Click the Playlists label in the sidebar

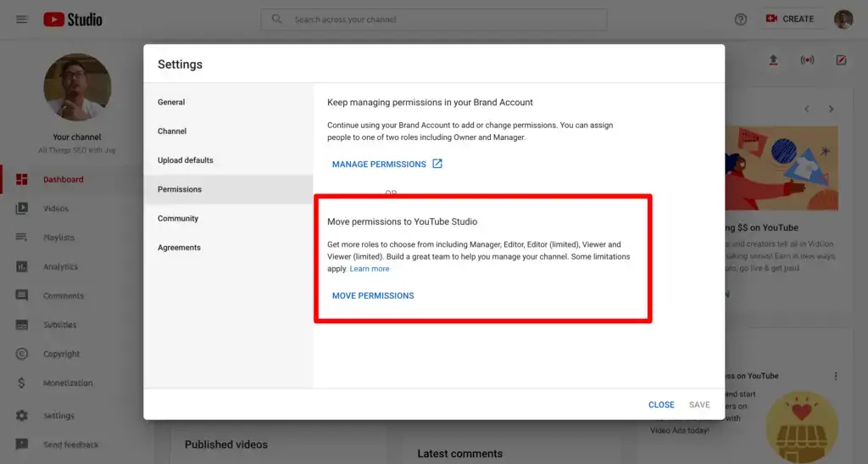tap(58, 237)
